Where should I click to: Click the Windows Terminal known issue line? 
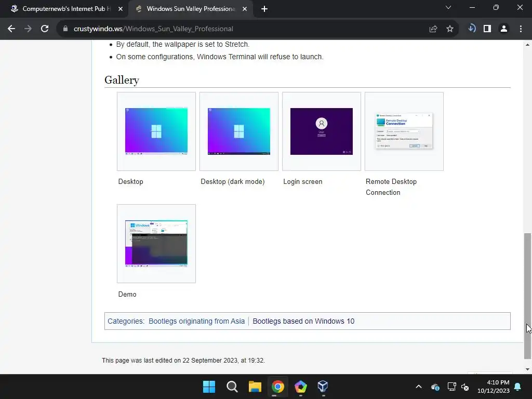click(220, 57)
